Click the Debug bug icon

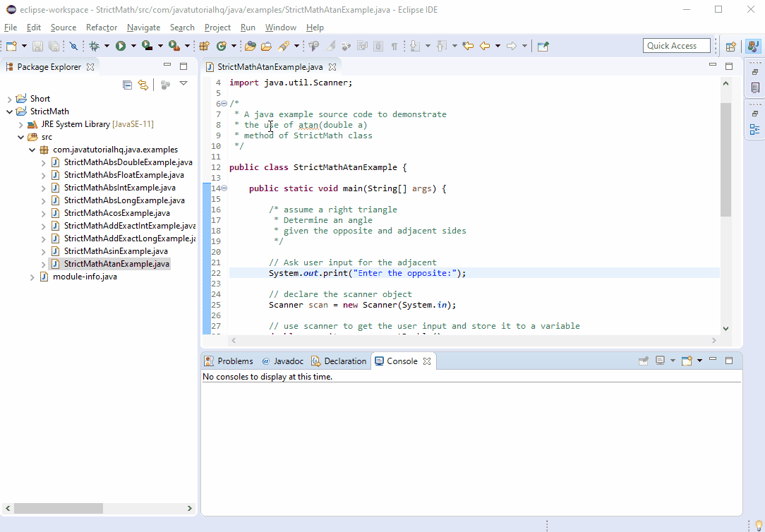pyautogui.click(x=95, y=46)
